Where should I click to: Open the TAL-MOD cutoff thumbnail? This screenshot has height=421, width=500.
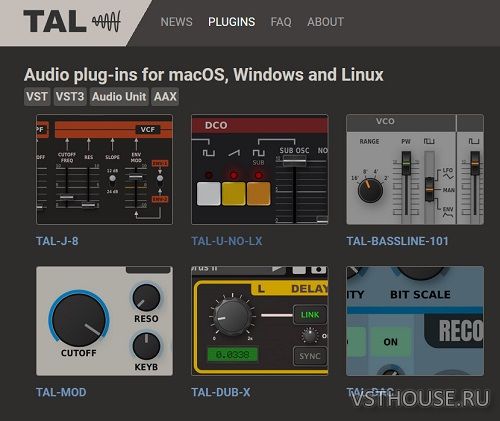(104, 321)
